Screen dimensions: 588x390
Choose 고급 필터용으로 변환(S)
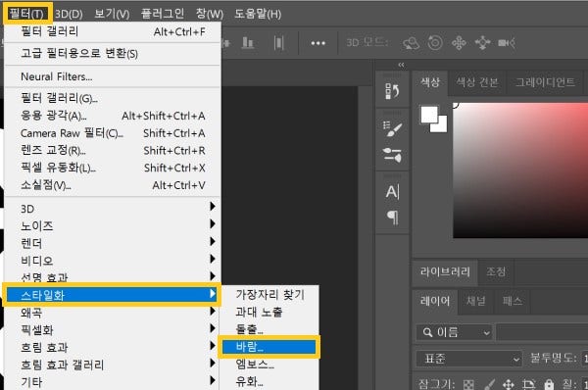pos(113,54)
